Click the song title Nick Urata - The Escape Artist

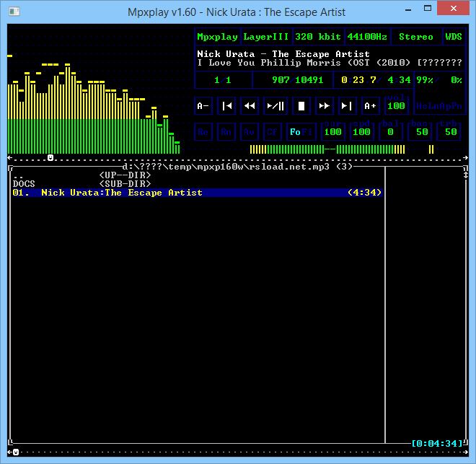(x=283, y=54)
